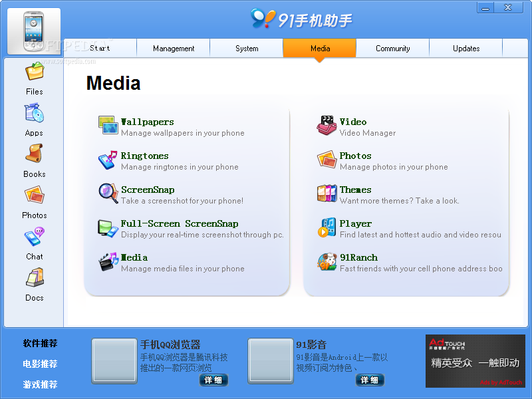Click the Themes colorful phones icon
This screenshot has width=532, height=399.
[x=327, y=194]
